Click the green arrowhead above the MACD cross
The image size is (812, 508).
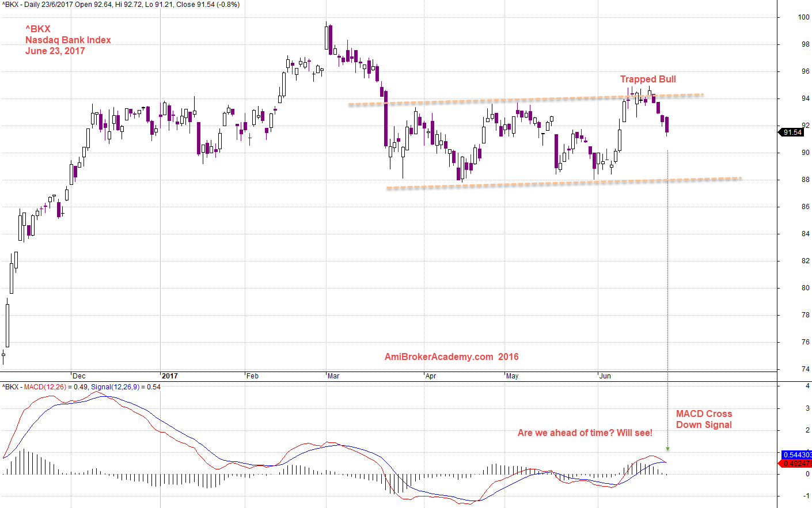[667, 449]
